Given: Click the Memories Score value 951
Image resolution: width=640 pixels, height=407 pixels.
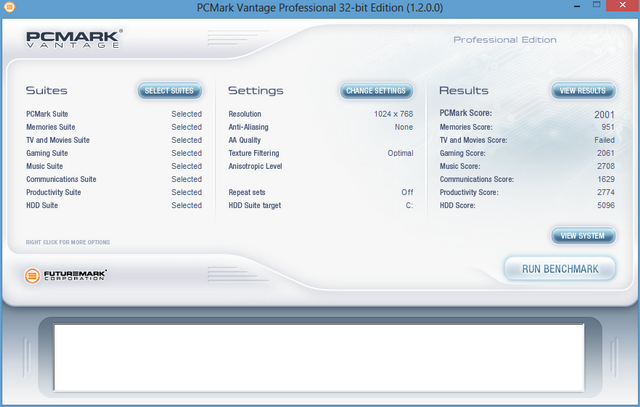Looking at the screenshot, I should (x=608, y=127).
